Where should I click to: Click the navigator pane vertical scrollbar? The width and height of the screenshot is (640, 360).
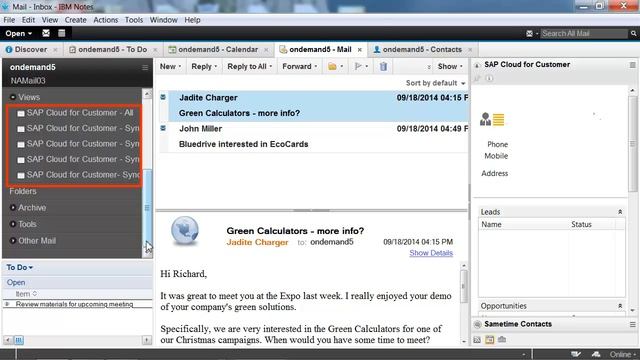tap(147, 173)
